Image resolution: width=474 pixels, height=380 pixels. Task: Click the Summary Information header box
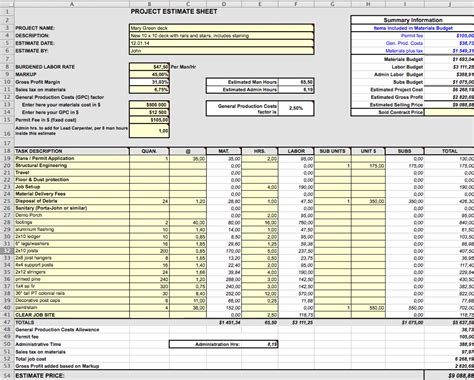pyautogui.click(x=413, y=20)
